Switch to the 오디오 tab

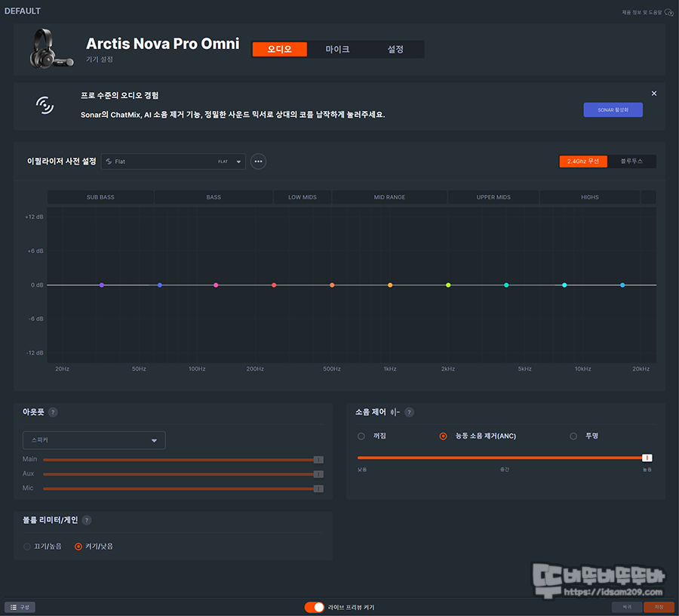click(x=279, y=49)
